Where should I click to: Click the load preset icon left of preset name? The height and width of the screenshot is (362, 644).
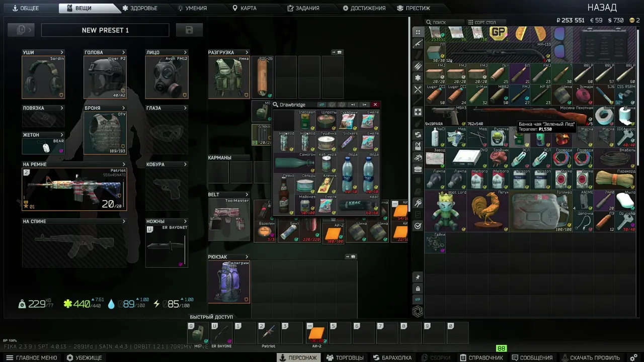click(21, 30)
